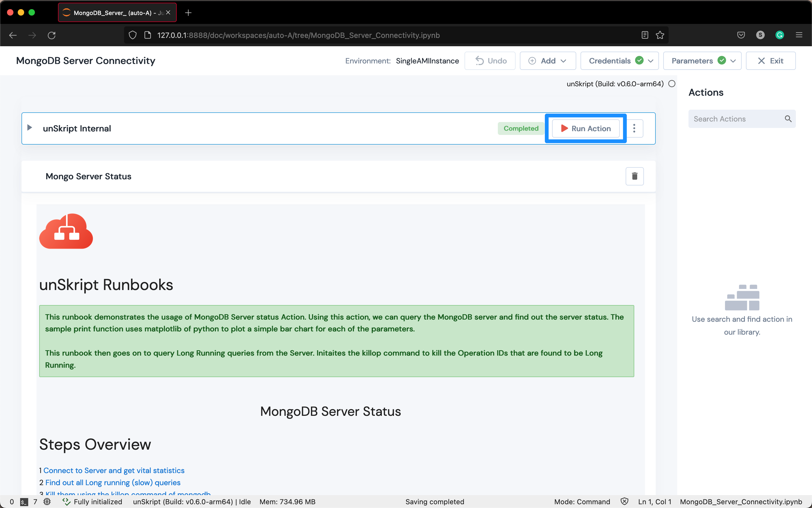Click the Mongo Server Status cell title

click(88, 176)
